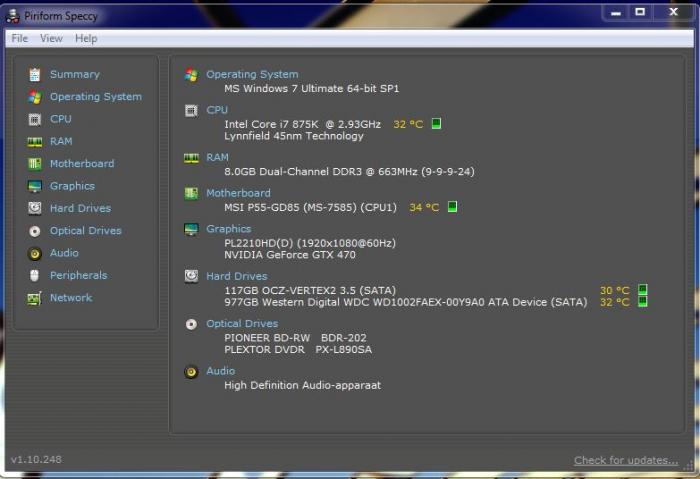
Task: Click the Windows flag icon in sidebar
Action: 35,97
